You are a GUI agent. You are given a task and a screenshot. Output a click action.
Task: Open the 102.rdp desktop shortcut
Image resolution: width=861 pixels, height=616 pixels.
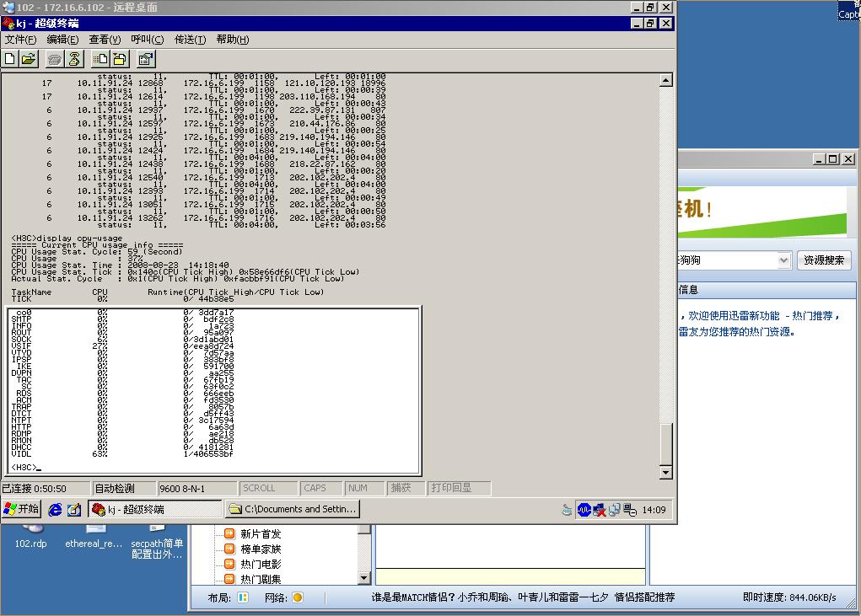coord(31,544)
